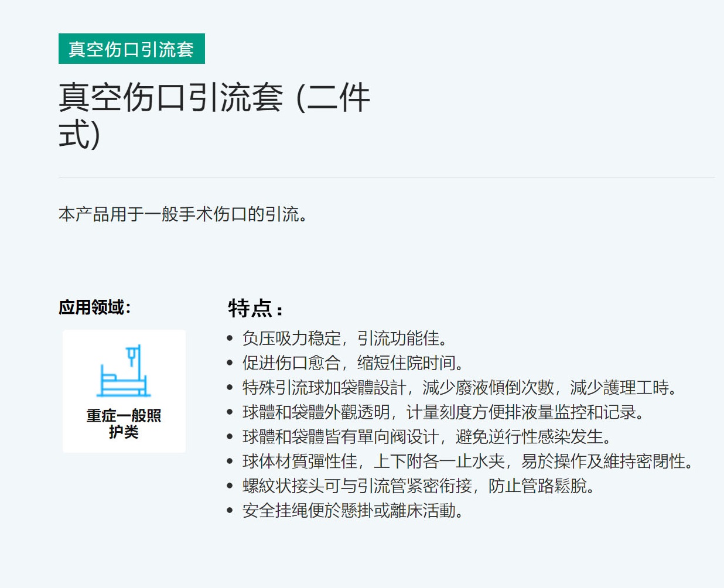Click the bullet dot before 负压吸力稳定
Screen dimensions: 724x588
[230, 339]
